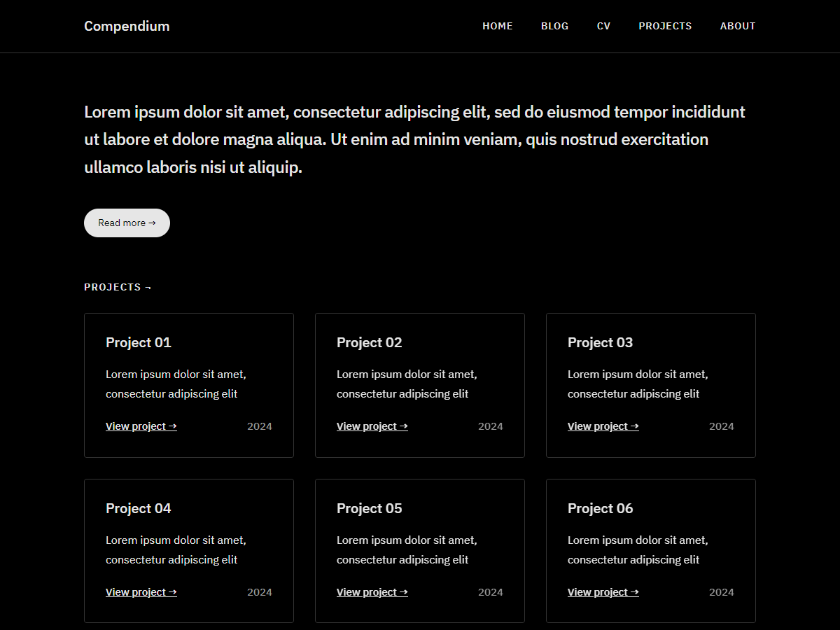The width and height of the screenshot is (840, 630).
Task: Open the CV page from the navbar
Action: 603,26
